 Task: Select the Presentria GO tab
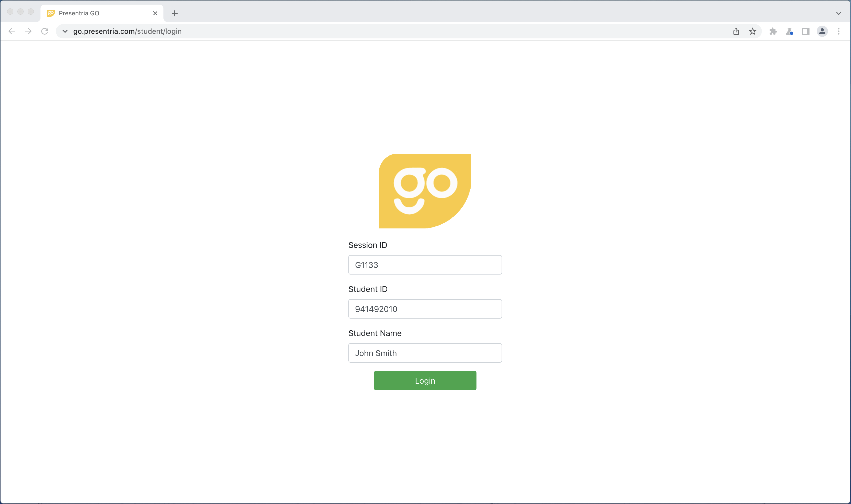[x=102, y=13]
